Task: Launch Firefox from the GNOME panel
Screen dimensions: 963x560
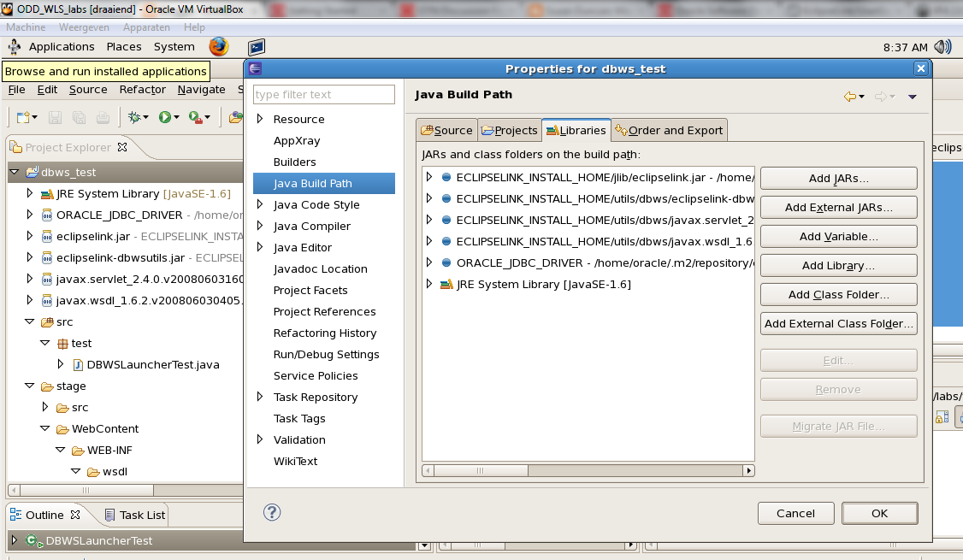Action: (x=219, y=47)
